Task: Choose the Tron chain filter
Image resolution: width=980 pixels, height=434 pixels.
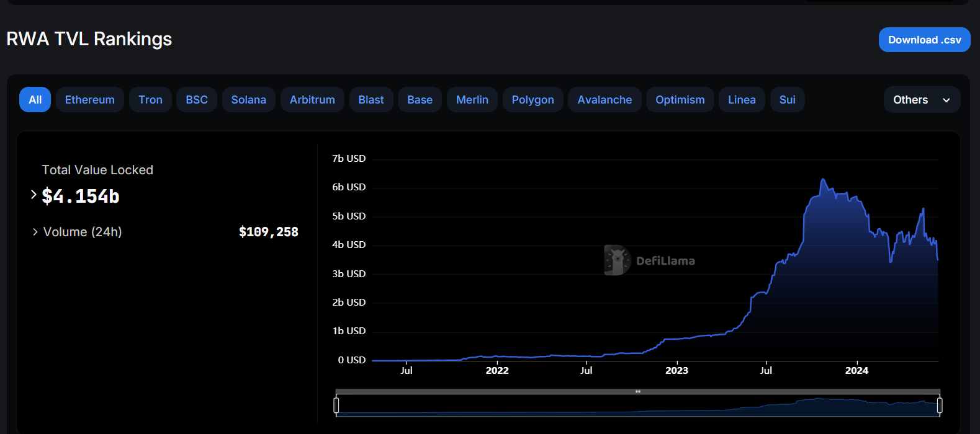Action: [x=150, y=100]
